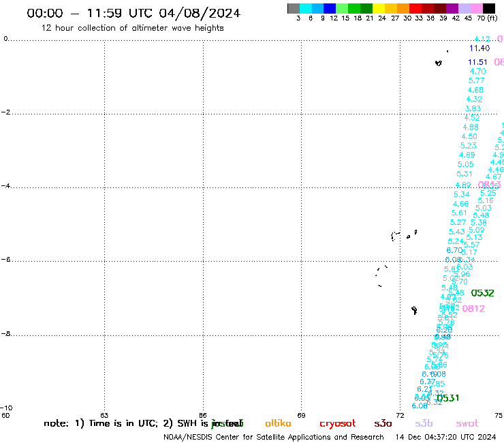
Task: Select the lavender s3b satellite label
Action: pyautogui.click(x=424, y=423)
